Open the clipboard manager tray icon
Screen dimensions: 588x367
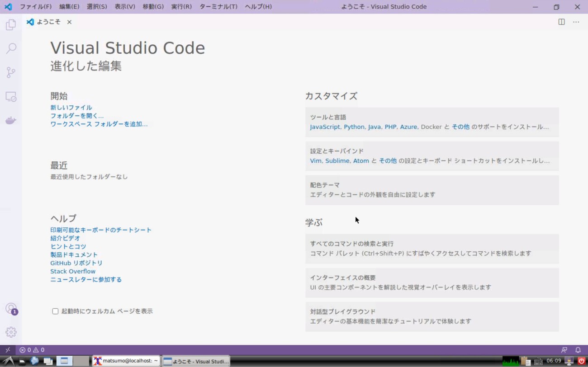pos(526,361)
